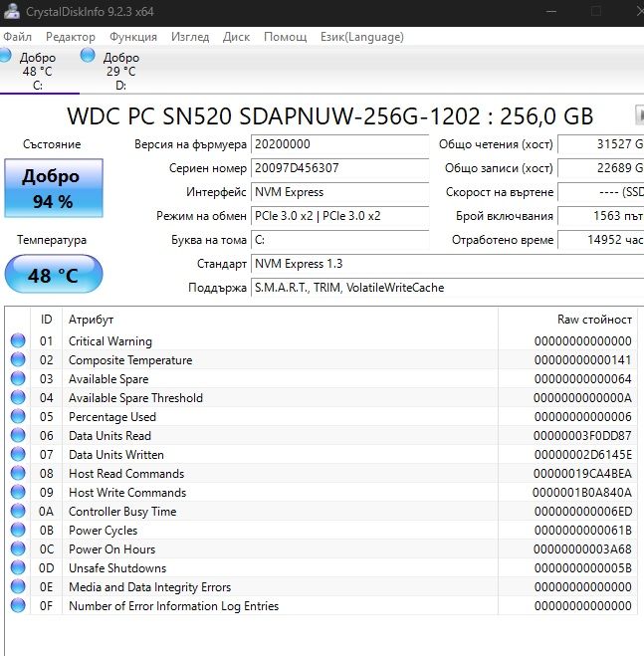Open the Помощ menu
This screenshot has height=656, width=644.
(x=285, y=37)
